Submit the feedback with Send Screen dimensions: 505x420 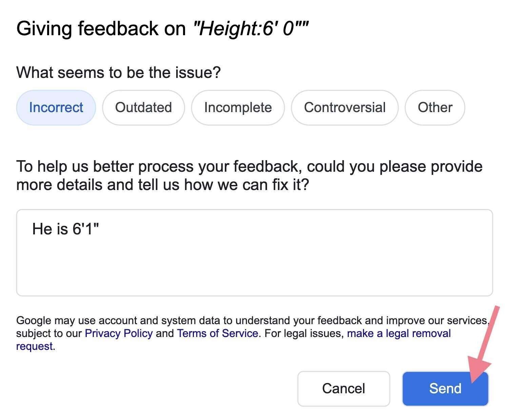[x=445, y=388]
